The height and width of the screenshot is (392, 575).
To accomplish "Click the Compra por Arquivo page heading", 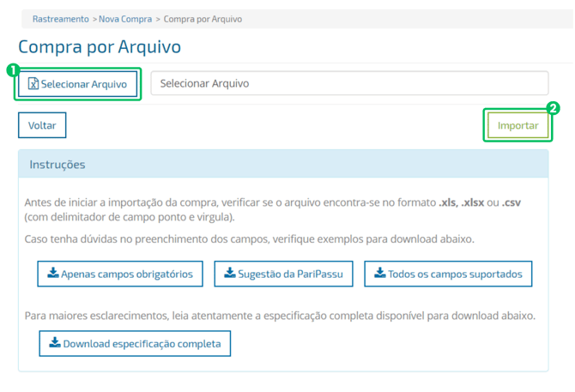I will pos(100,47).
